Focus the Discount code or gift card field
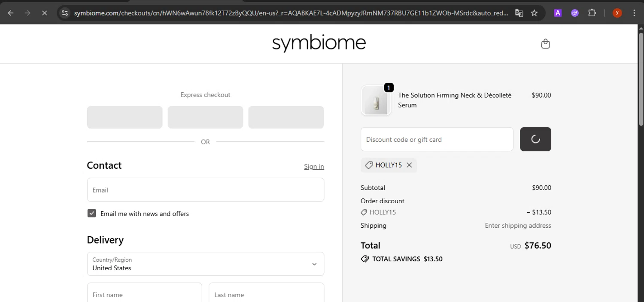 pos(437,139)
